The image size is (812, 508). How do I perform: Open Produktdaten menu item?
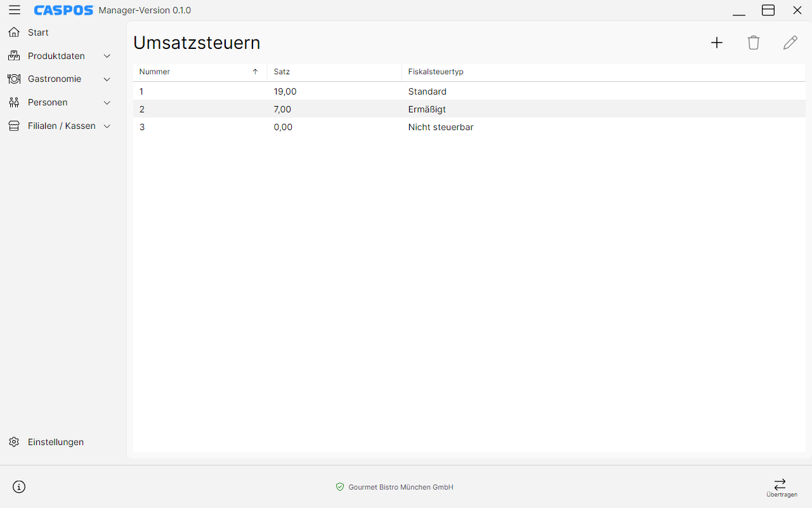60,56
